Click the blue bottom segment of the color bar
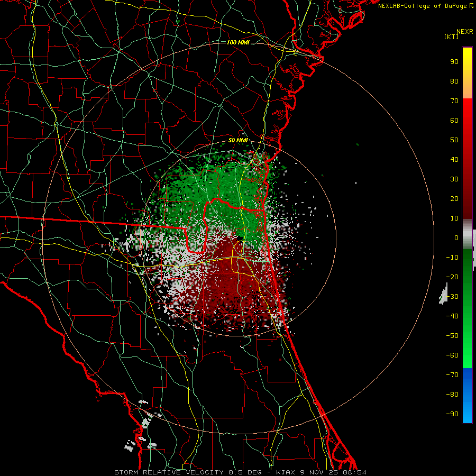 point(467,396)
